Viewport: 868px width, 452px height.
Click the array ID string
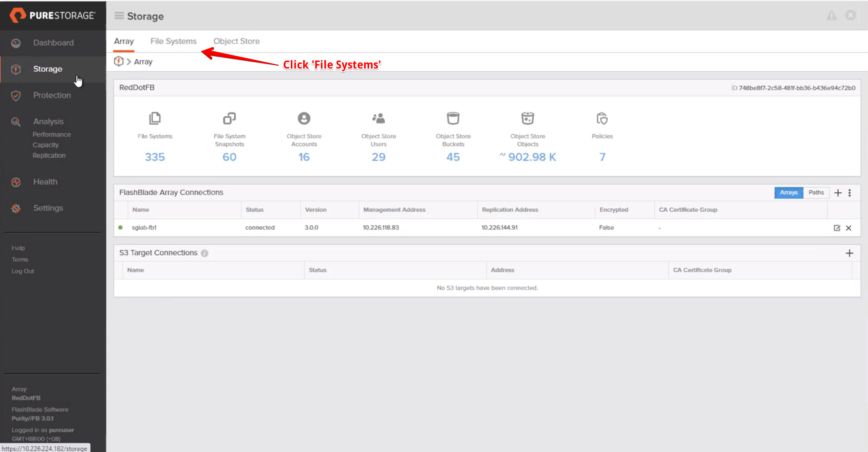797,88
